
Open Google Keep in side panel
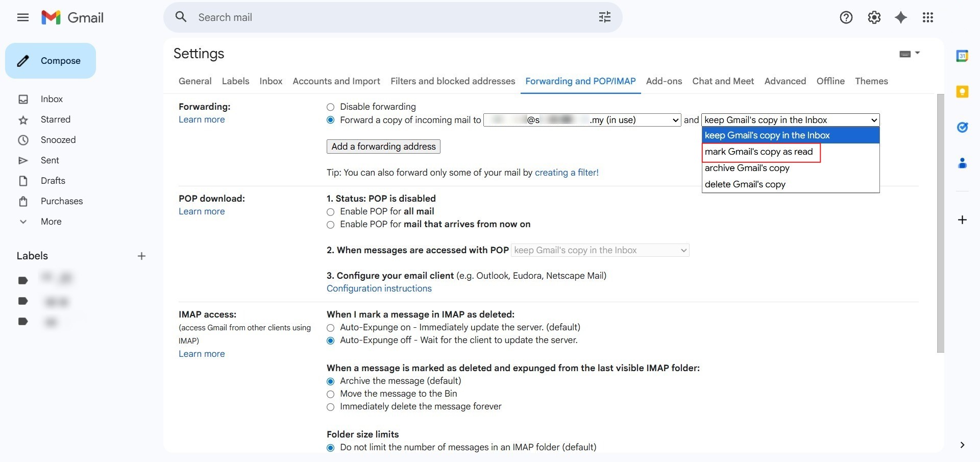coord(962,92)
